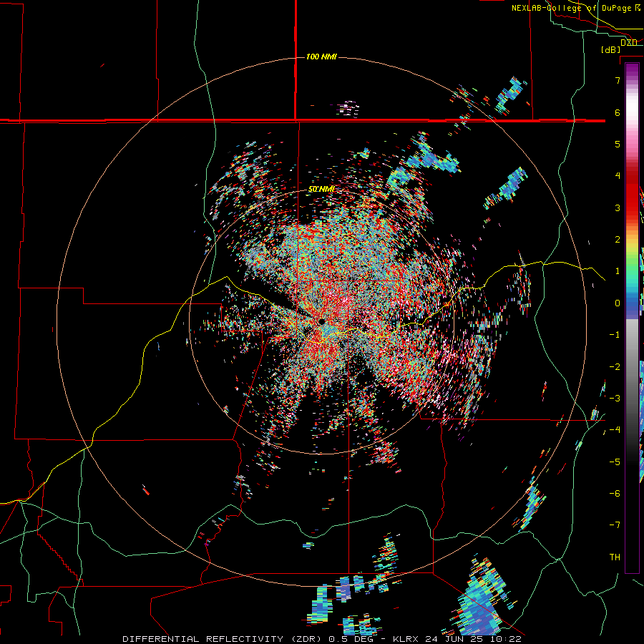Click the ZDR color scale bar

(x=632, y=318)
